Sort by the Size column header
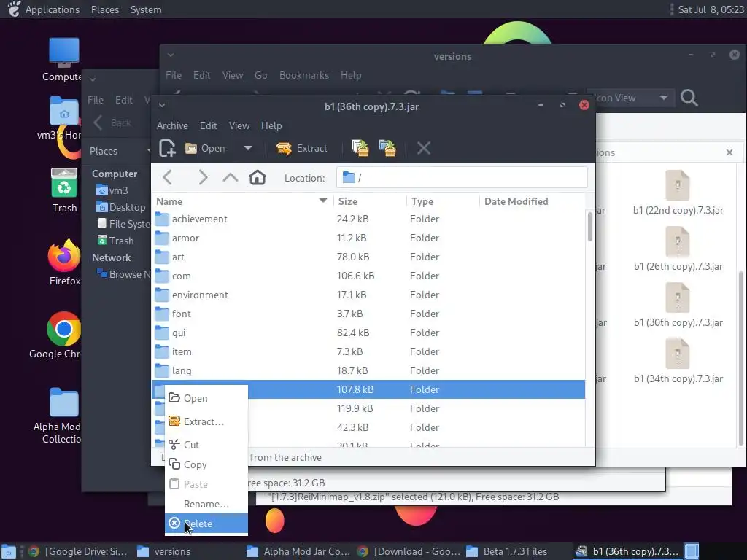 (x=370, y=201)
